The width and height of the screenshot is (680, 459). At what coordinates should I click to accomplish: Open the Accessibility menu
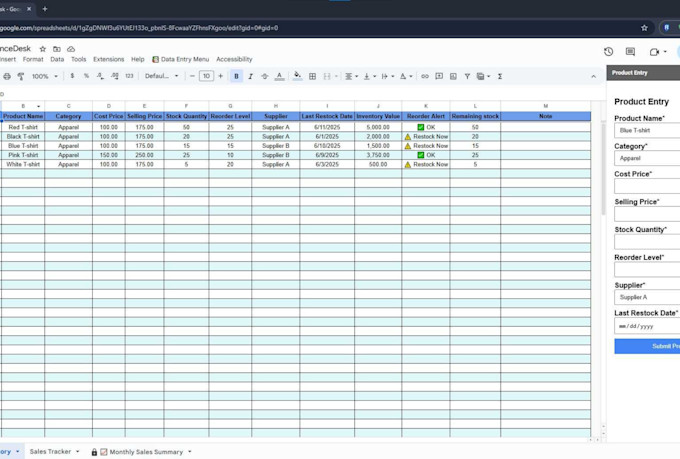234,59
